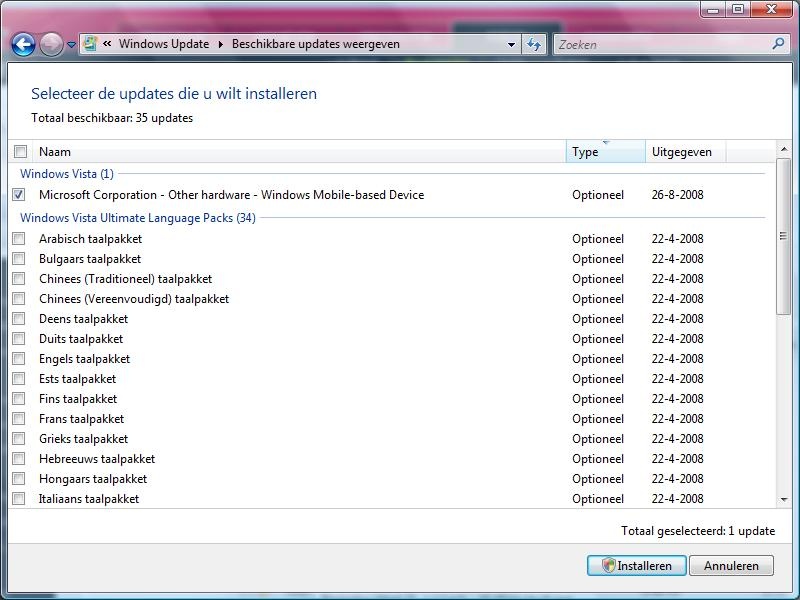This screenshot has height=600, width=800.
Task: Click the vertical scrollbar thumb
Action: [784, 236]
